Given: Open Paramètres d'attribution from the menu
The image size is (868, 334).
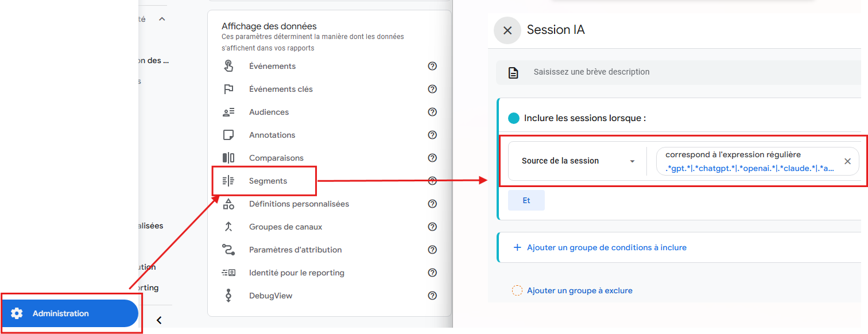Looking at the screenshot, I should pos(296,250).
